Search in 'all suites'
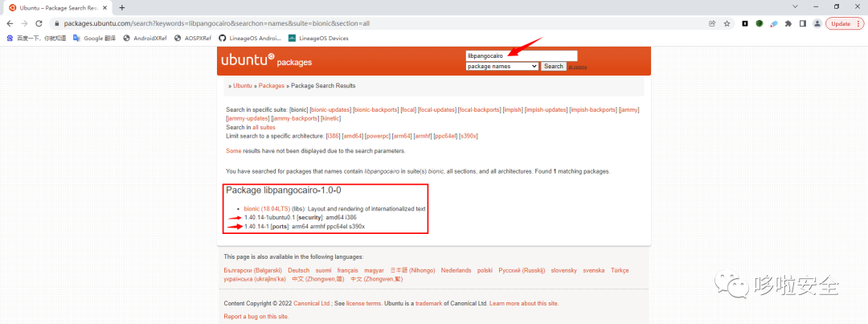Image resolution: width=868 pixels, height=324 pixels. pyautogui.click(x=264, y=127)
